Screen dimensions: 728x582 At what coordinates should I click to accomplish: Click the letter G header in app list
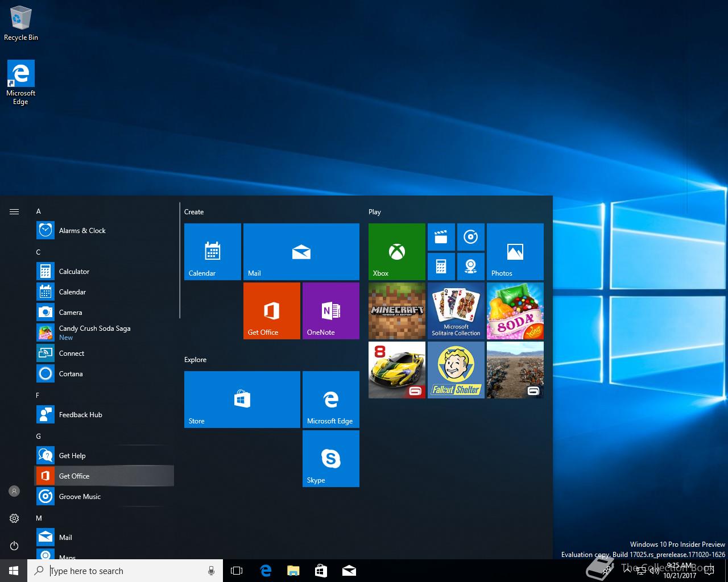(39, 436)
